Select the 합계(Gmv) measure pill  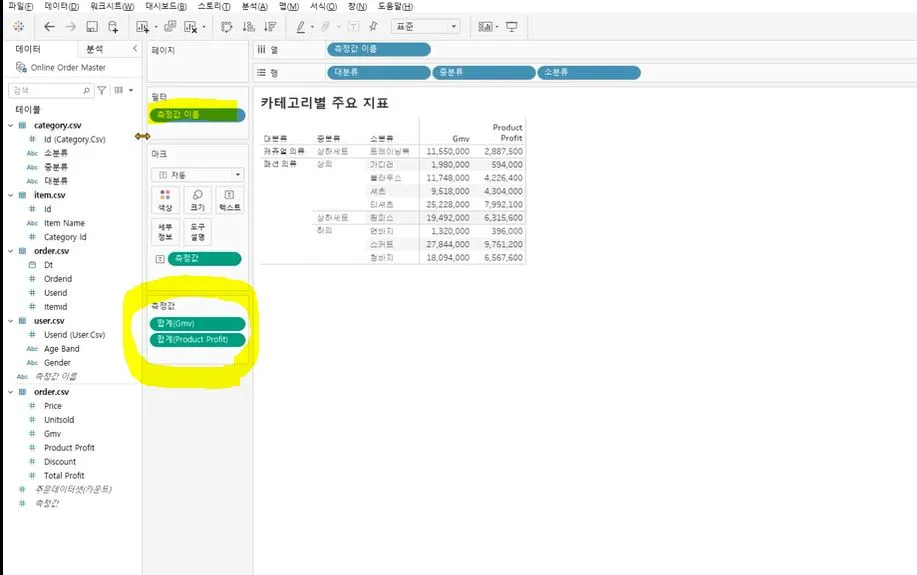click(198, 323)
